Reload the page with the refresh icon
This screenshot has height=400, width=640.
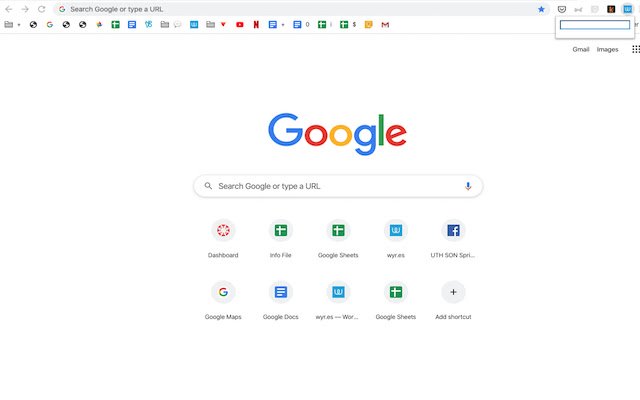42,9
